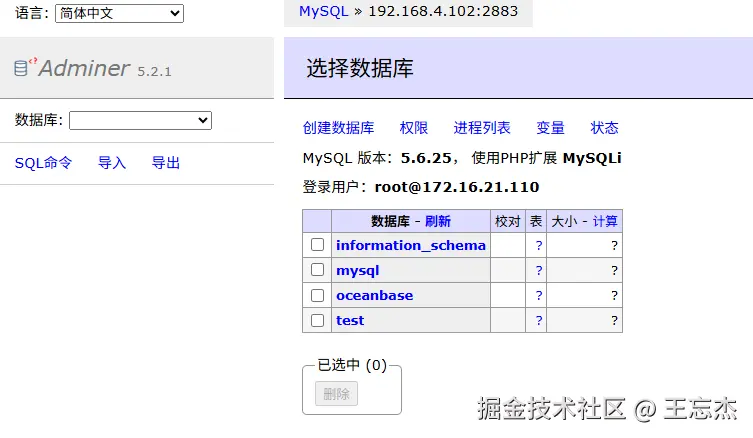
Task: Click the size ? in information_schema row
Action: [614, 245]
